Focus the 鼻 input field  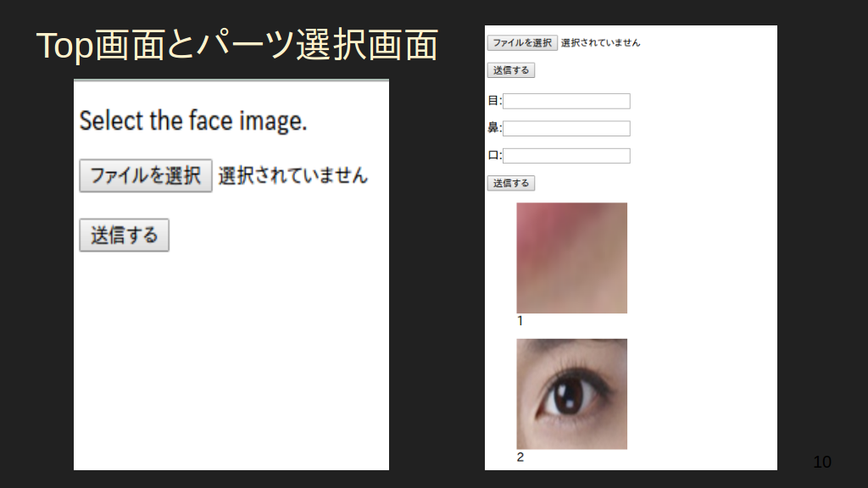(x=566, y=129)
